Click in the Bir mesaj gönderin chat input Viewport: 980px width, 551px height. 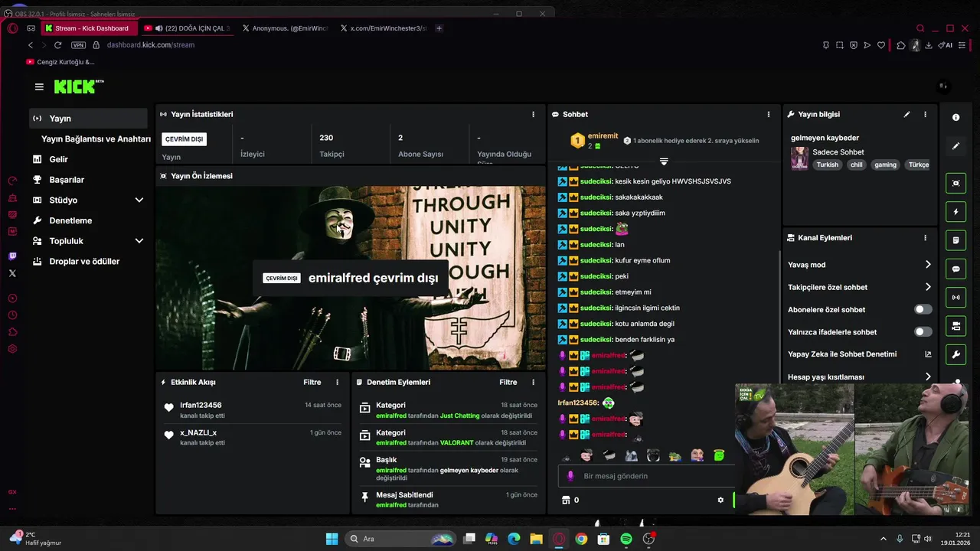point(647,476)
